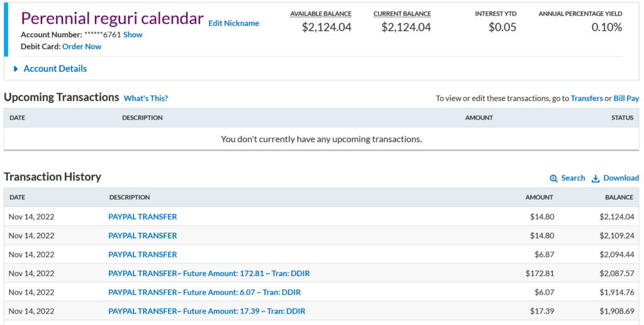Open Search transactions link
The width and height of the screenshot is (644, 325).
[x=573, y=178]
